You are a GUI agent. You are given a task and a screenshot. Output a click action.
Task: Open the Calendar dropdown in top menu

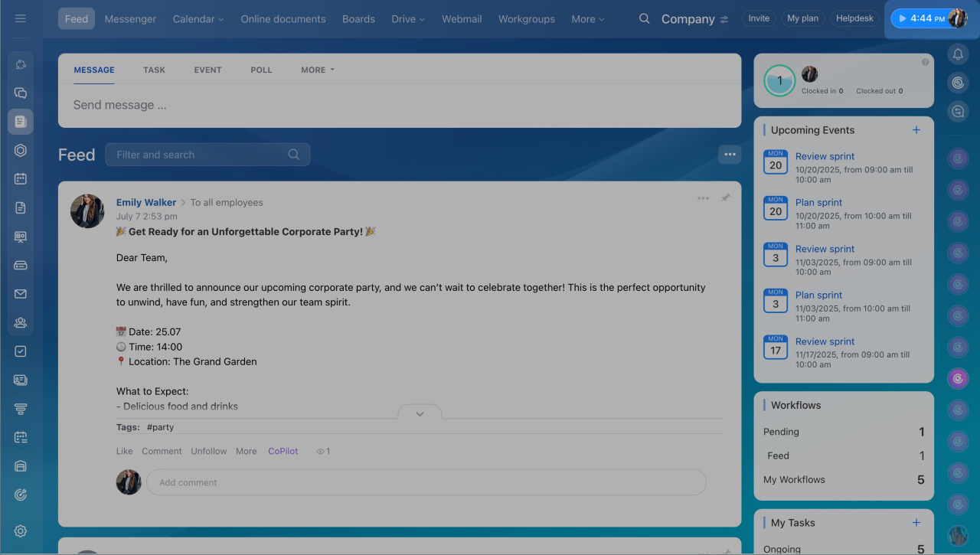click(x=198, y=19)
